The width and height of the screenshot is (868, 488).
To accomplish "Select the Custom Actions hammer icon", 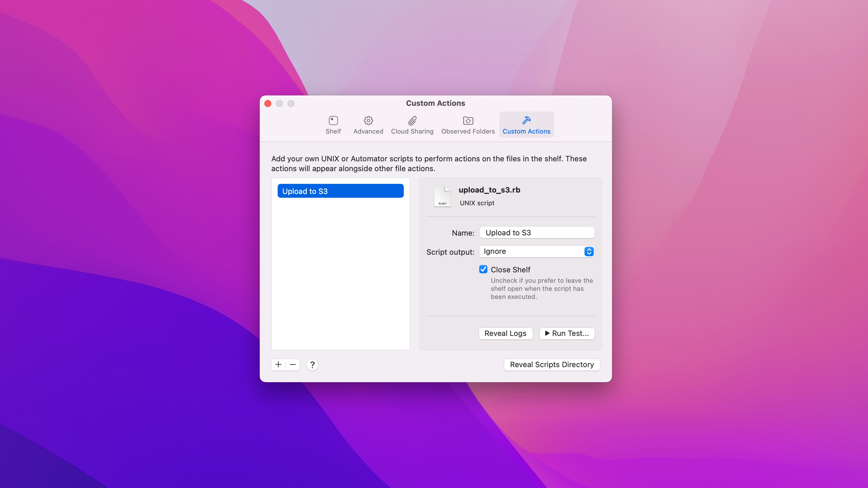I will click(x=526, y=120).
